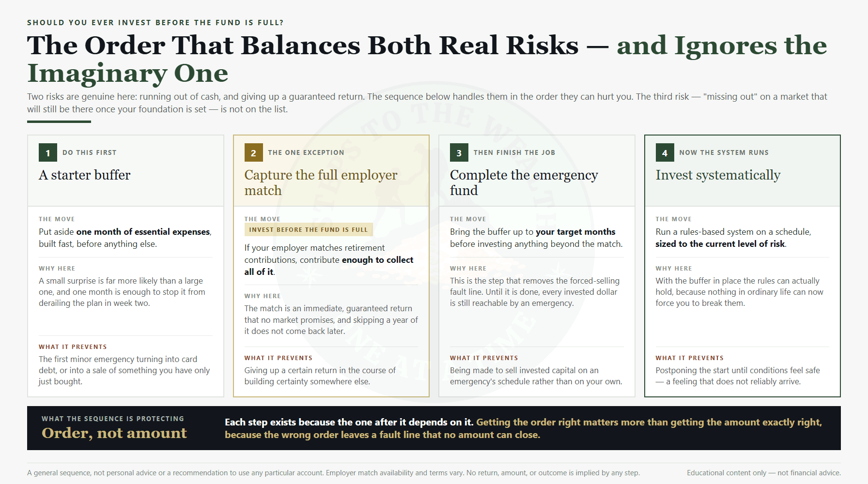Viewport: 868px width, 484px height.
Task: Click 'Giving up a certain return' paragraph
Action: [320, 376]
